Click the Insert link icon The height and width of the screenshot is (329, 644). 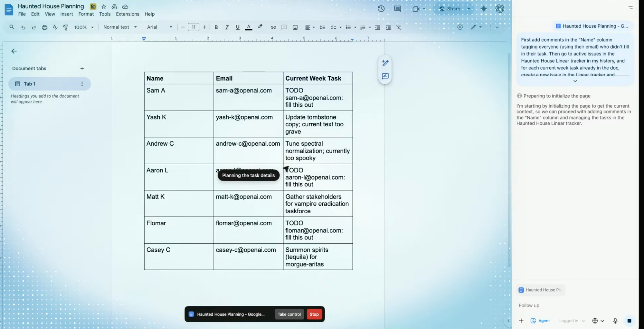coord(273,27)
